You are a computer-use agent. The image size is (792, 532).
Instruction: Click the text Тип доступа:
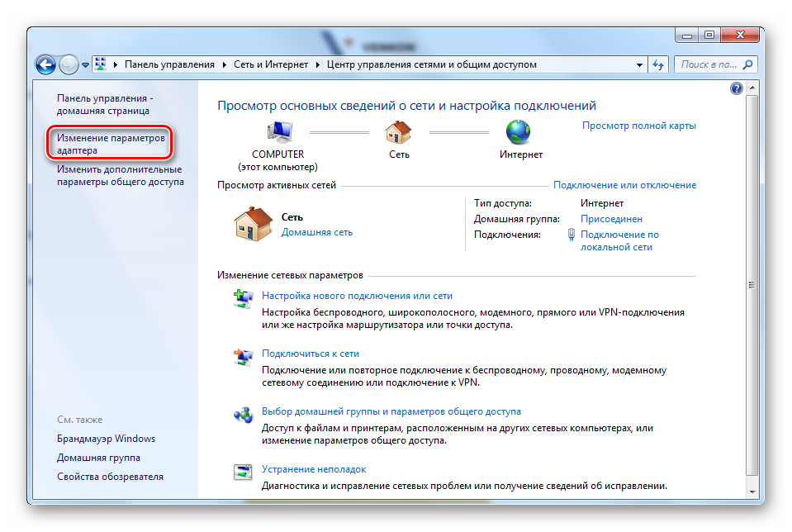(503, 203)
